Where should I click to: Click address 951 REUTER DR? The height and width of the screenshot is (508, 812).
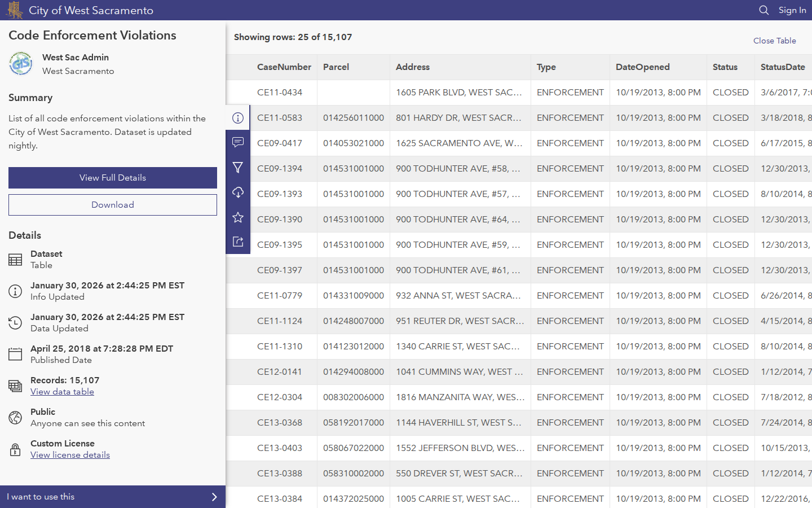tap(460, 321)
